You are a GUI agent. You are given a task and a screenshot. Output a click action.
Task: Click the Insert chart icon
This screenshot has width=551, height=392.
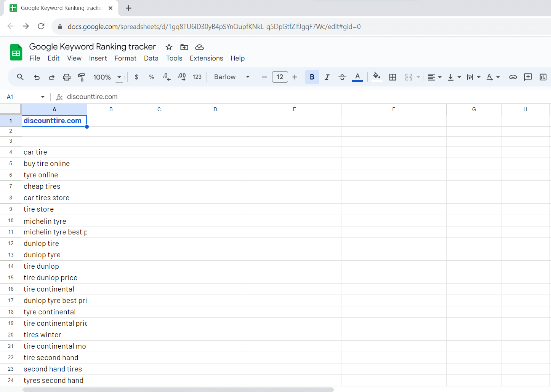tap(543, 77)
